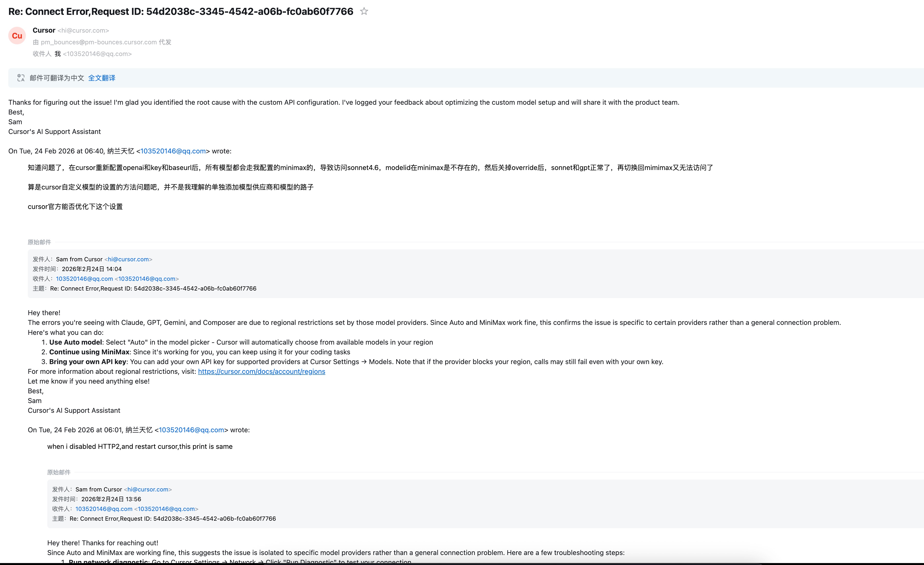Open the cursor.com/docs/account/regions link
The image size is (924, 565).
pyautogui.click(x=261, y=371)
